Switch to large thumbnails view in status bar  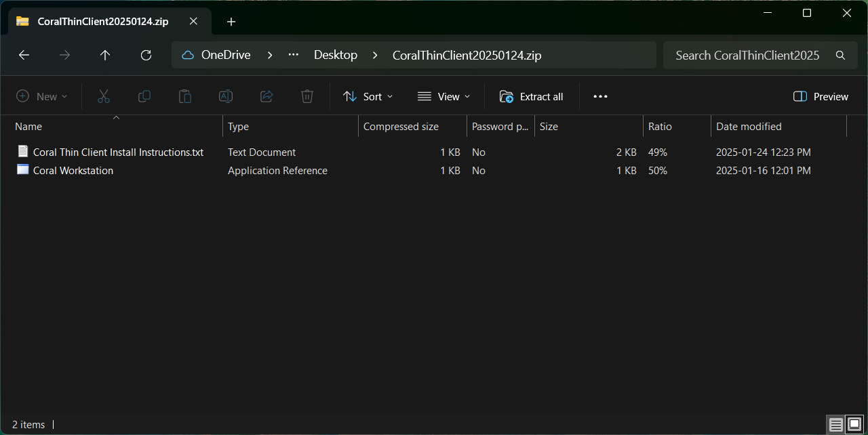[x=854, y=425]
